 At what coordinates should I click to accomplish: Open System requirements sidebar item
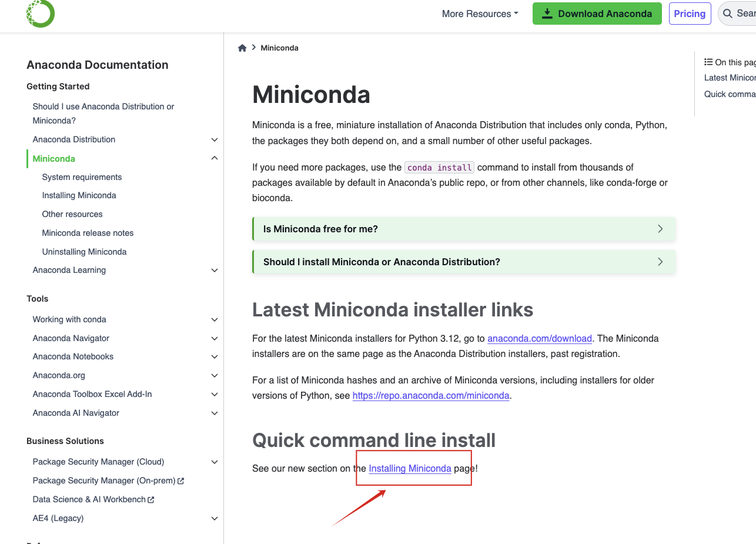[x=82, y=177]
